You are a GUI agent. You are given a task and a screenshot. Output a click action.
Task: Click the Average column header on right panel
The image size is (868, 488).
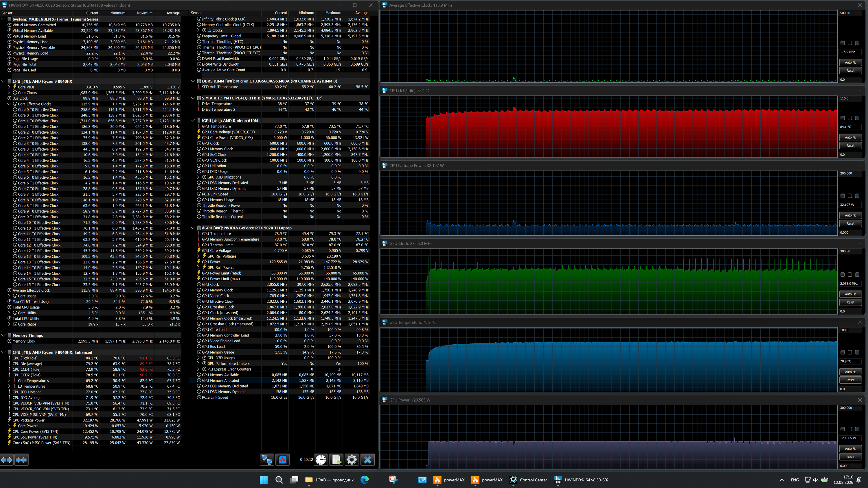click(x=362, y=13)
